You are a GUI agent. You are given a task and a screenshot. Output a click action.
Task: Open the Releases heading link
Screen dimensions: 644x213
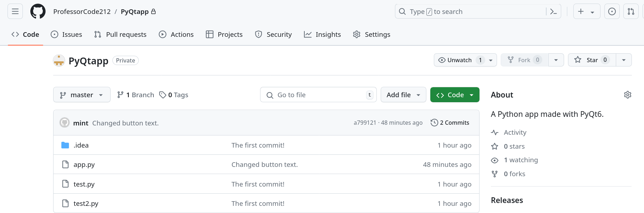507,200
